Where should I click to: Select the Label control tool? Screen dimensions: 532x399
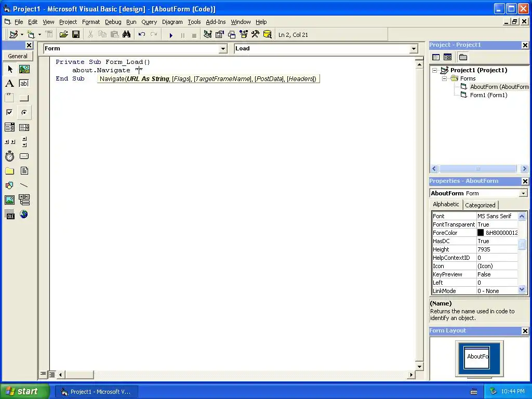click(x=10, y=84)
